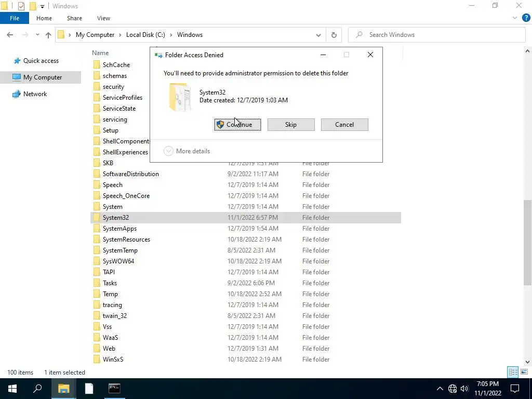Select the System folder icon
532x399 pixels.
(x=97, y=207)
